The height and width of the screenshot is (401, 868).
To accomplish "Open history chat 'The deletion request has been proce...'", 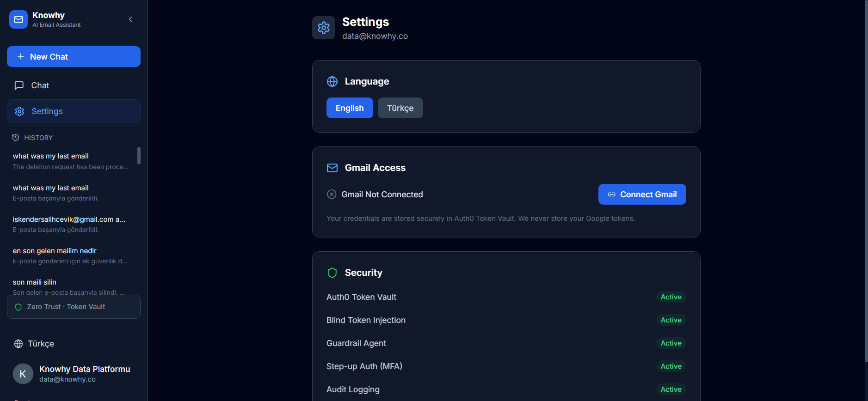I will pyautogui.click(x=72, y=161).
